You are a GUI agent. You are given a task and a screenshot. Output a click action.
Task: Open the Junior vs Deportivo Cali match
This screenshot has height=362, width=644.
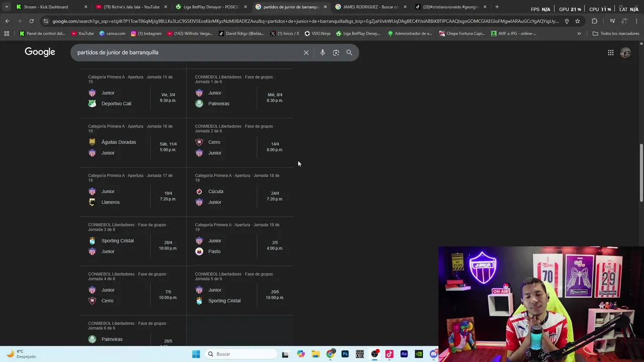coord(133,94)
